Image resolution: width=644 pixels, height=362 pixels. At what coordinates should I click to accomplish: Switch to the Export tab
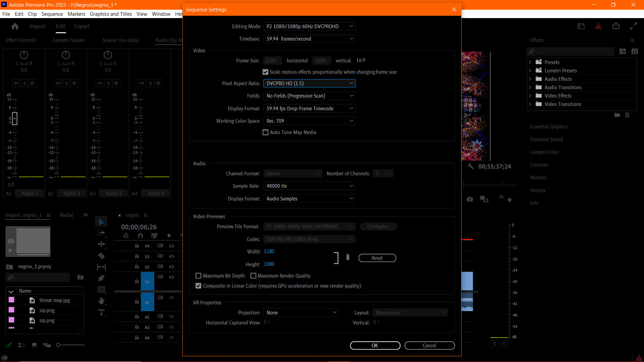point(82,26)
